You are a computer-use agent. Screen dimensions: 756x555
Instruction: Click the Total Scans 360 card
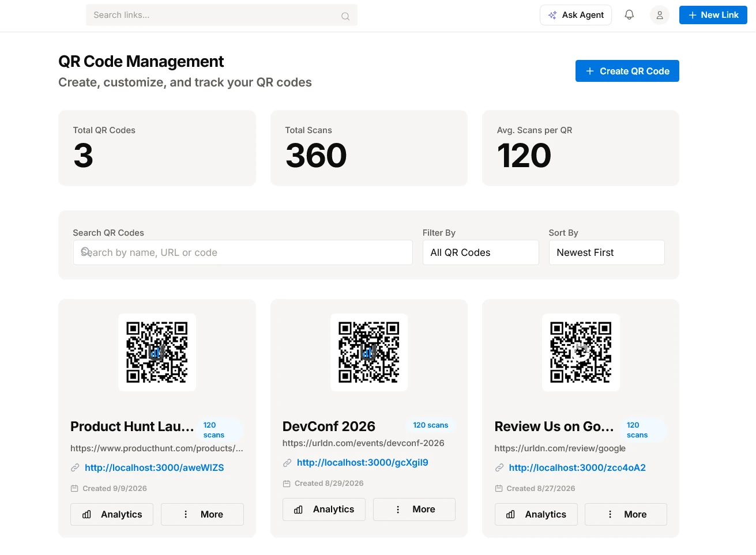coord(369,148)
